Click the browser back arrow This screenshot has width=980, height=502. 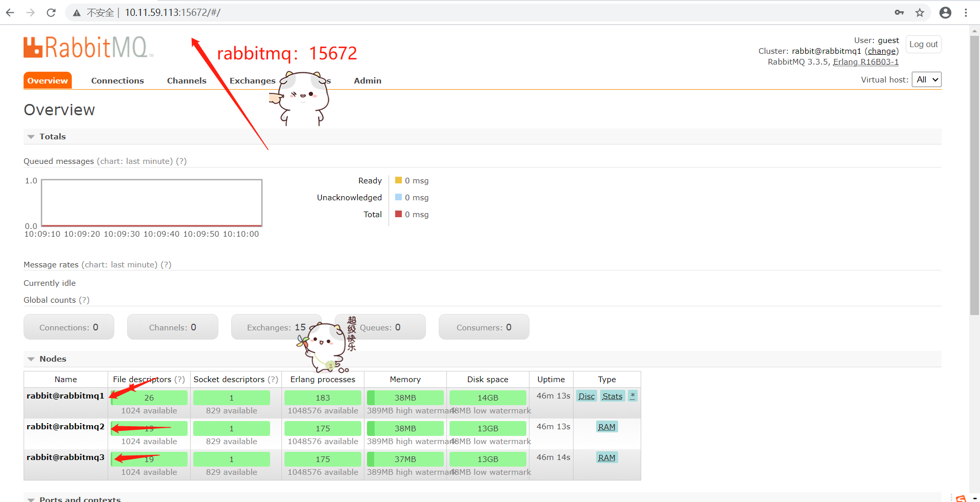click(10, 13)
